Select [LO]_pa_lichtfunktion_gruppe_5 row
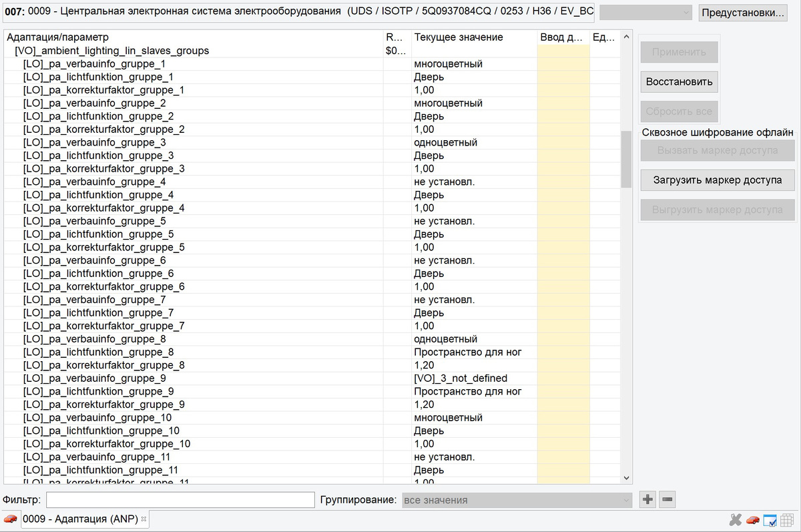The width and height of the screenshot is (801, 532). click(312, 234)
